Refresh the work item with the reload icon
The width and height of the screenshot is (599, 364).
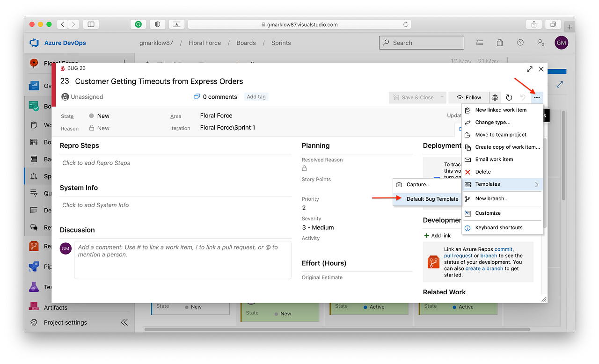509,97
